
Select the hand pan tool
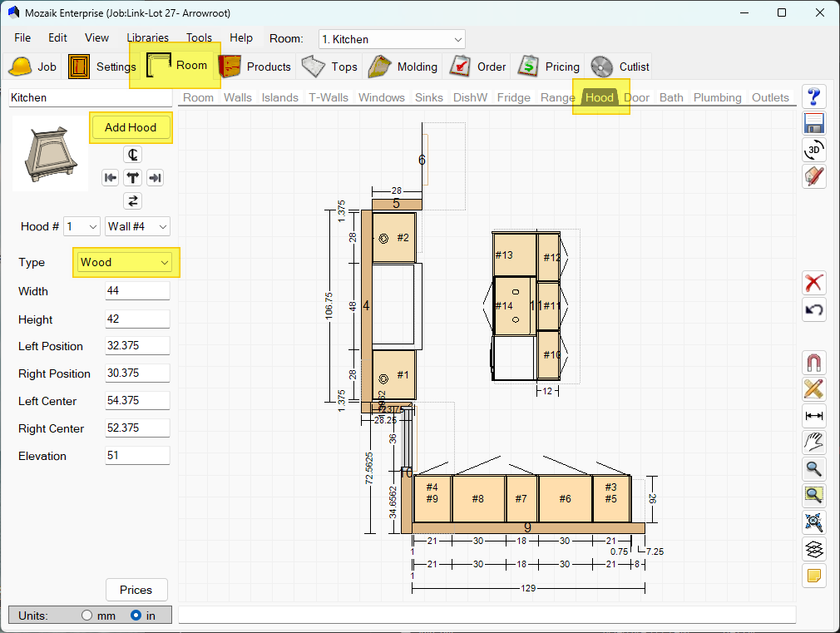point(814,442)
